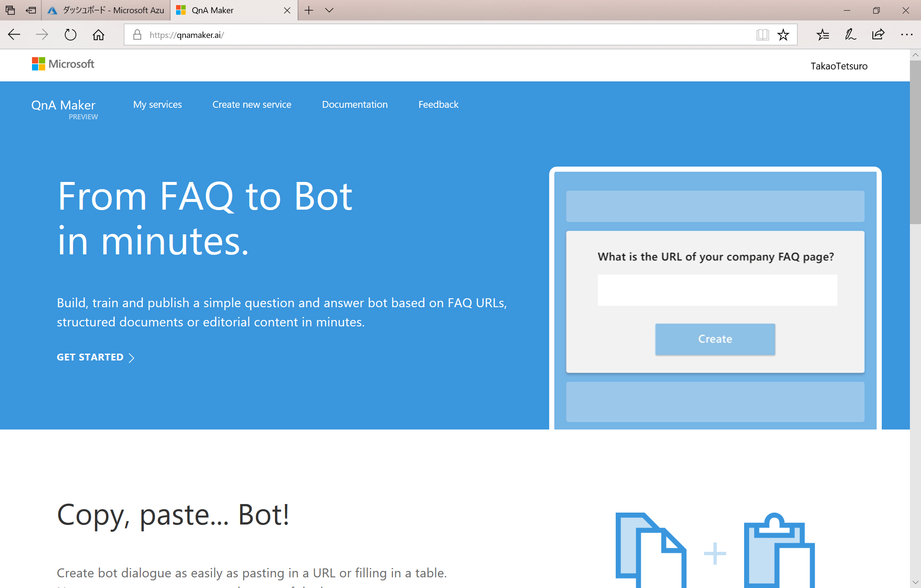This screenshot has height=588, width=921.
Task: Open browser settings and more menu
Action: point(907,35)
